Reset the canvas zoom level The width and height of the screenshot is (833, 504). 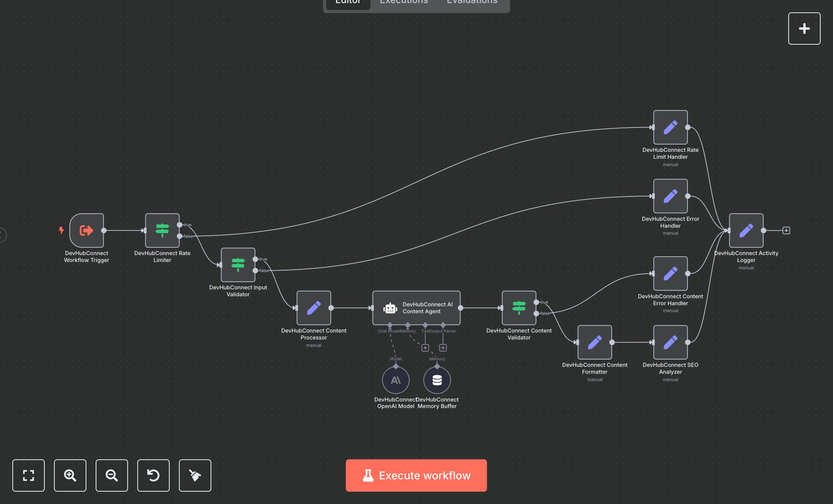pos(153,475)
